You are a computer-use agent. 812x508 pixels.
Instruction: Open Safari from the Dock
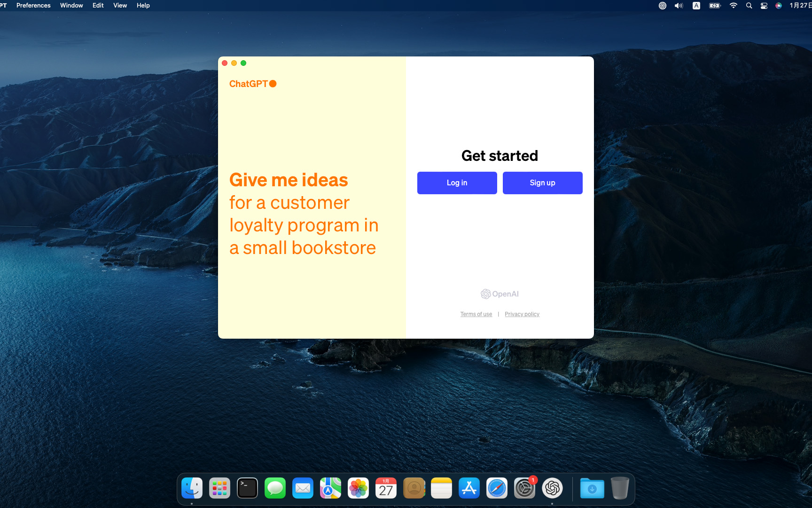click(497, 488)
